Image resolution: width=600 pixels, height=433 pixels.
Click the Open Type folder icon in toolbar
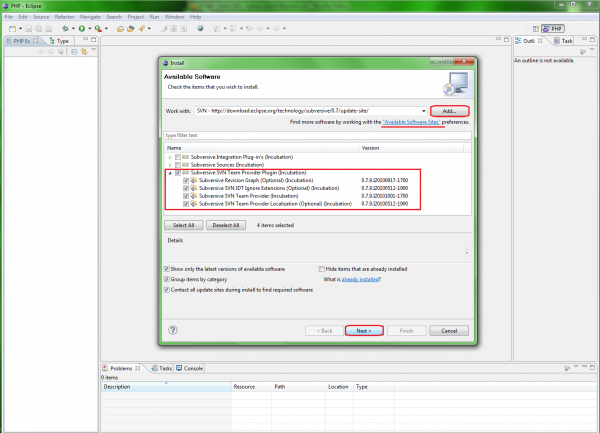(120, 29)
